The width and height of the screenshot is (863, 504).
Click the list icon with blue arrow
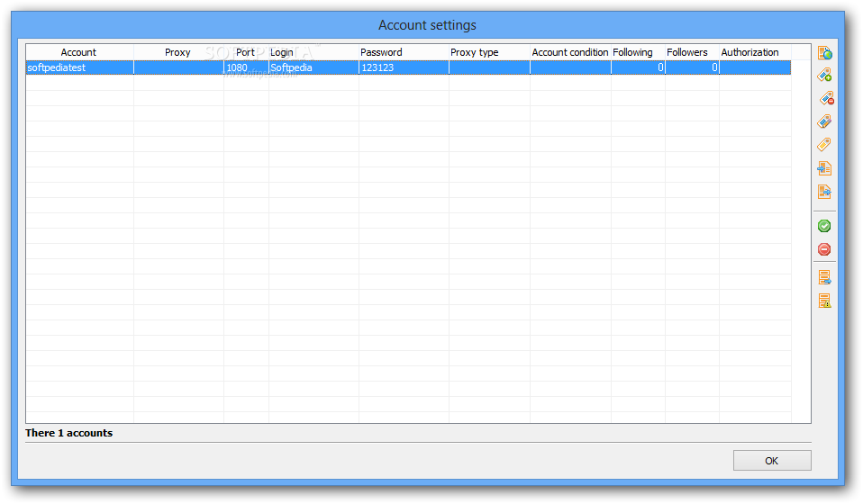(x=824, y=277)
